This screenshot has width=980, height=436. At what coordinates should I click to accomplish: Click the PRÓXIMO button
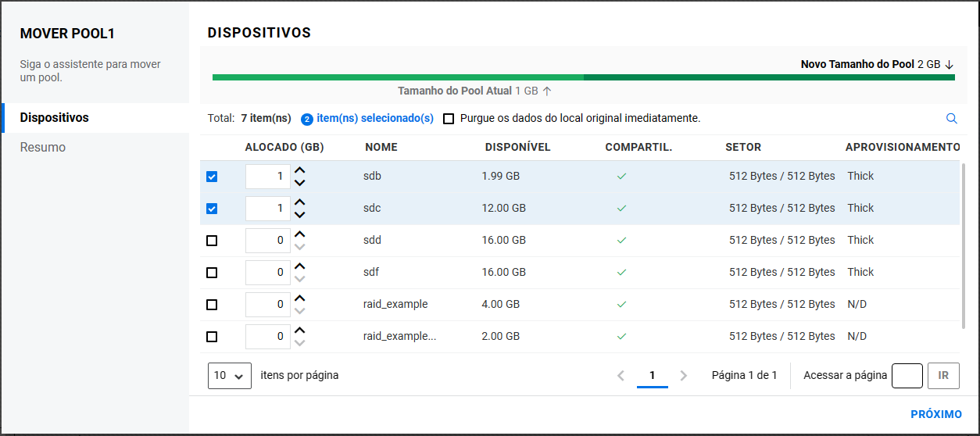click(x=935, y=415)
